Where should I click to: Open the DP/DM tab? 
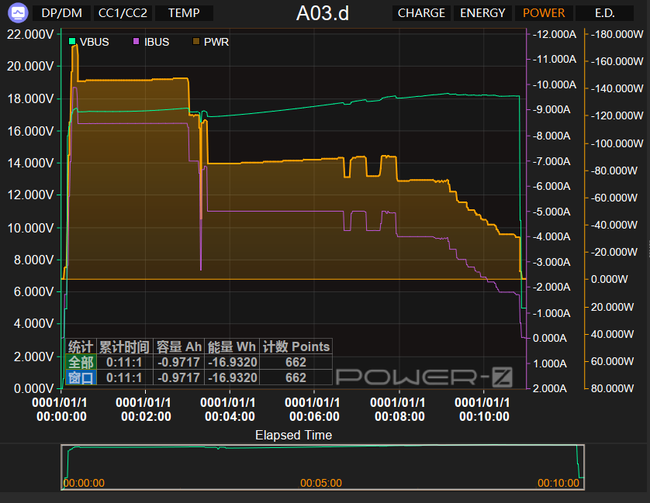click(61, 13)
